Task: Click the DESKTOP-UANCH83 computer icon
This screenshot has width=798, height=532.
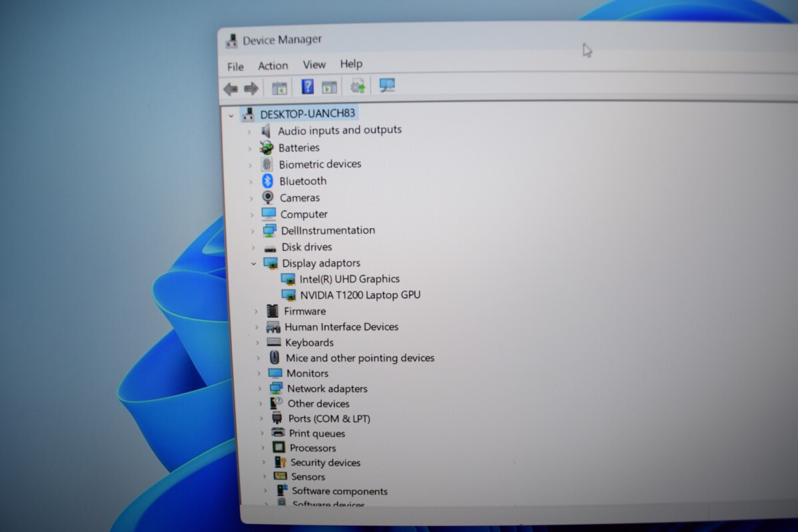Action: tap(248, 114)
